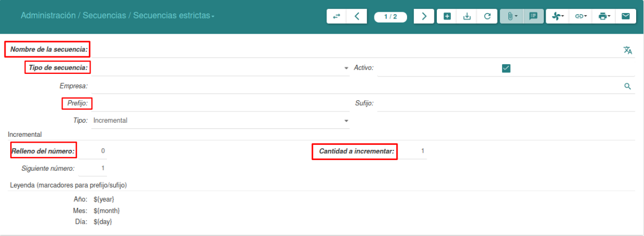Image resolution: width=644 pixels, height=236 pixels.
Task: Click the ${year} placeholder text
Action: click(104, 199)
